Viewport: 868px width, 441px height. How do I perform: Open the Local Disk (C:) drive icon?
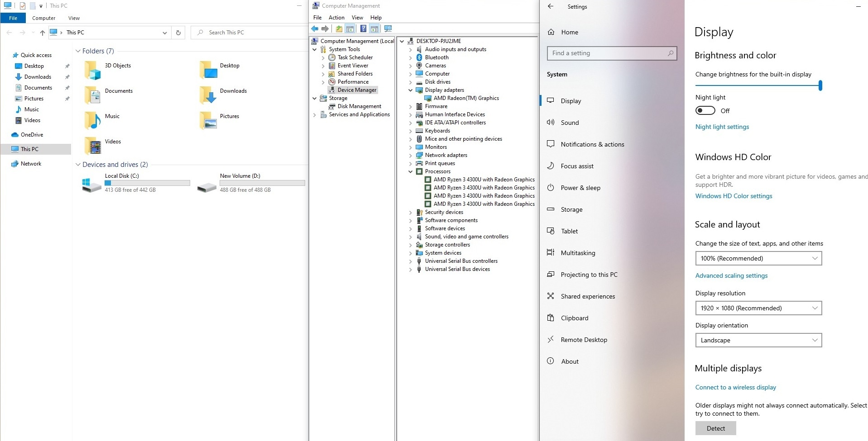click(91, 185)
